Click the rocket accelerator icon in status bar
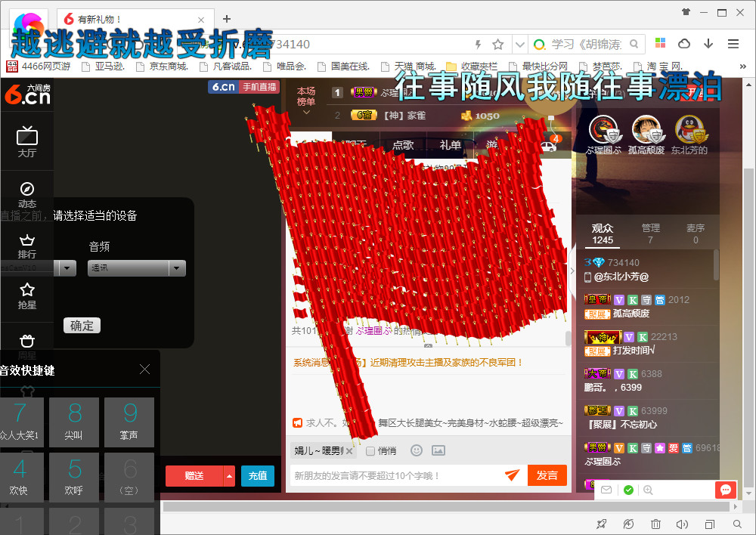 click(x=601, y=524)
